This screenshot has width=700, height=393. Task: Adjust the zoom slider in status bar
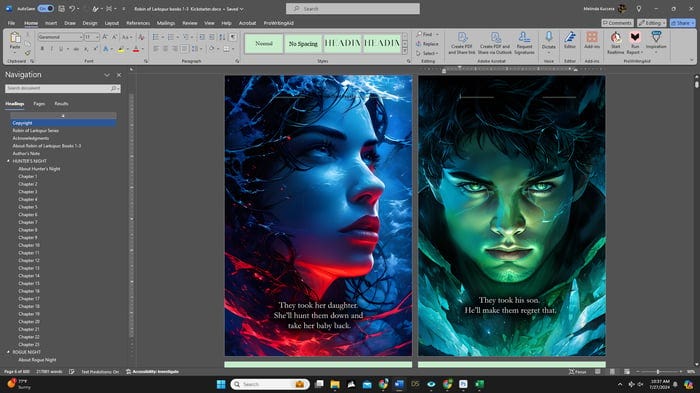pos(658,372)
